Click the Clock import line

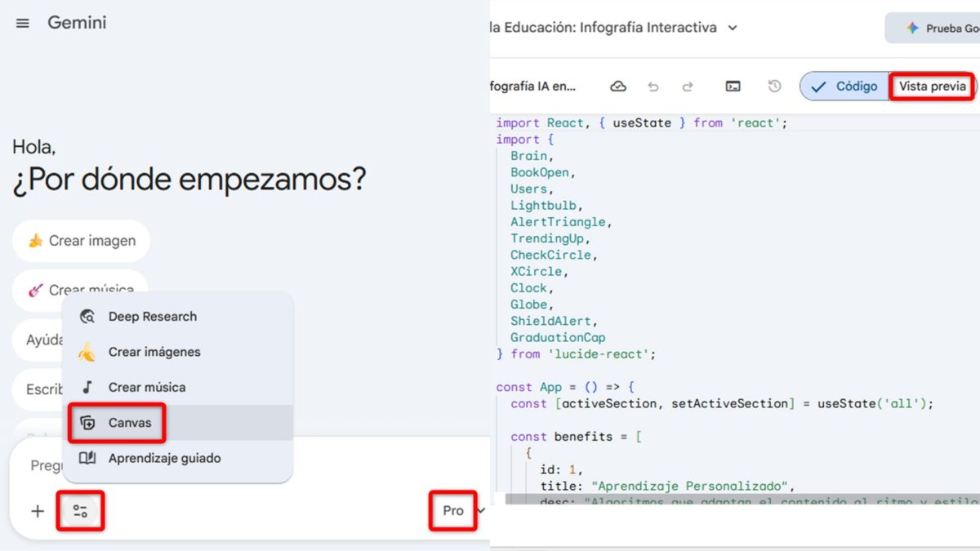[532, 288]
